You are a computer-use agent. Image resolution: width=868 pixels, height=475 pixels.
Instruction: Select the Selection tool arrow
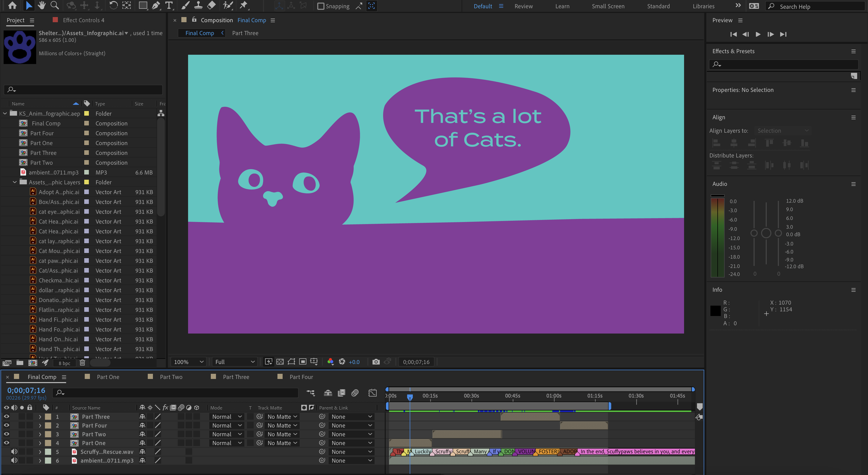(x=29, y=5)
